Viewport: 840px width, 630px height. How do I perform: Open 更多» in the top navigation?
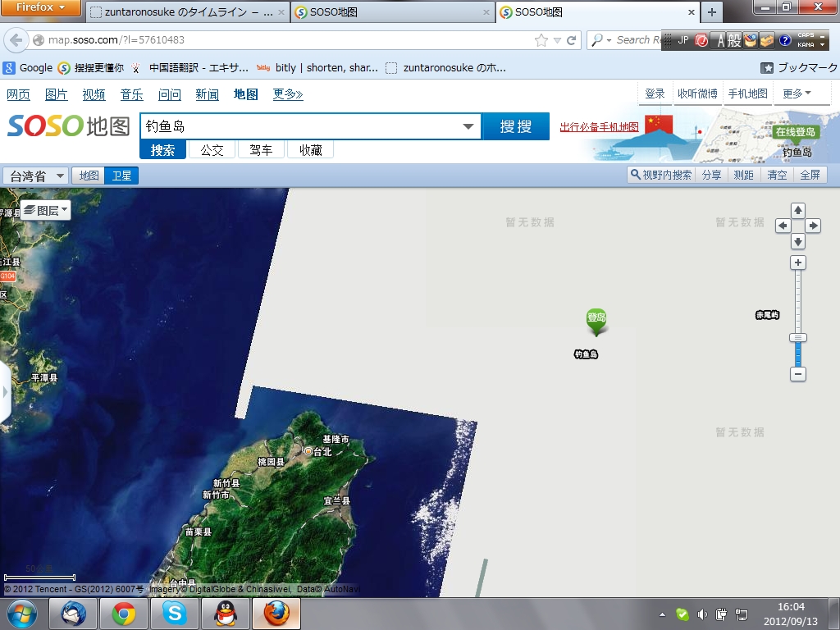coord(288,94)
